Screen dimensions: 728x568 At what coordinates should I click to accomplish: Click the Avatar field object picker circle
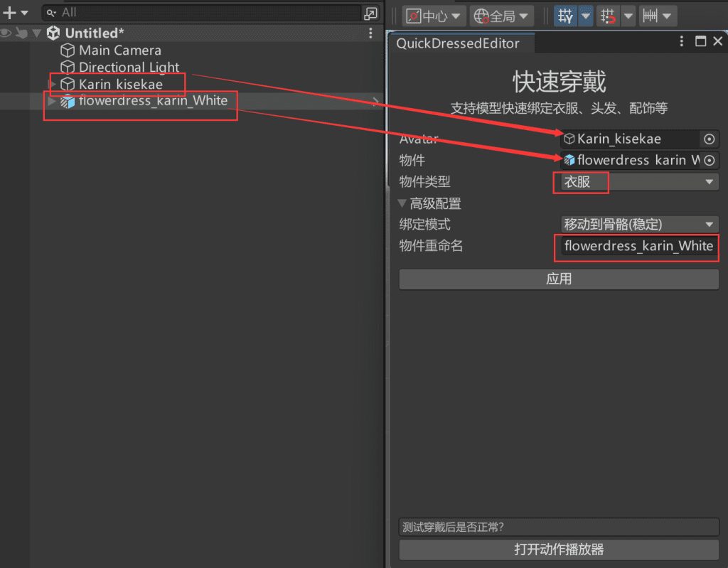[709, 139]
